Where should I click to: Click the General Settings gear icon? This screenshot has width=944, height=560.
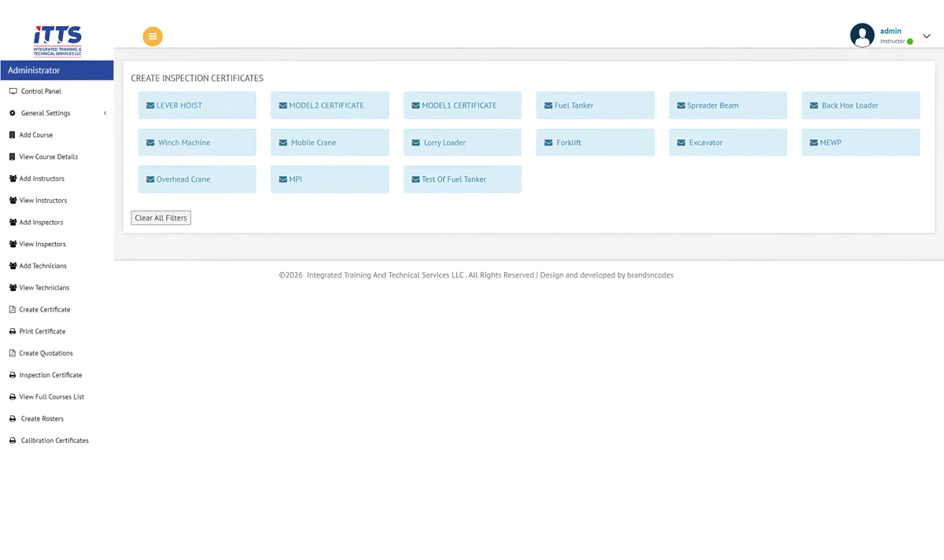coord(13,113)
